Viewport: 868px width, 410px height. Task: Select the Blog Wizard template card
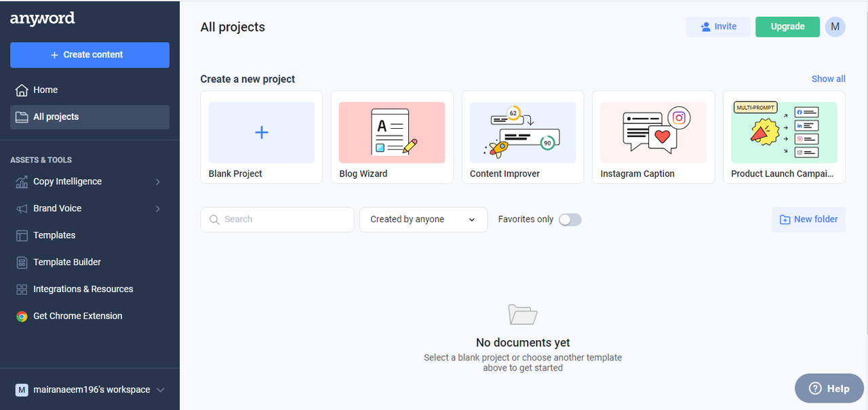[x=392, y=137]
